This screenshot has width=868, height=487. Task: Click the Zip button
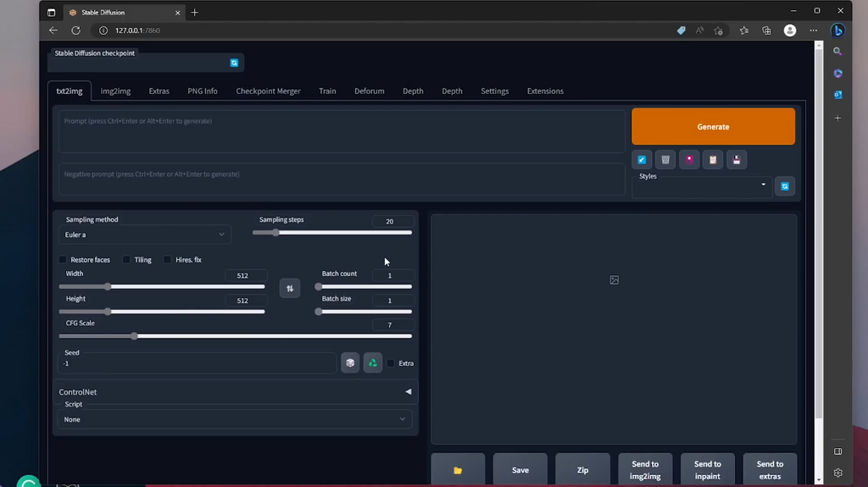point(582,470)
